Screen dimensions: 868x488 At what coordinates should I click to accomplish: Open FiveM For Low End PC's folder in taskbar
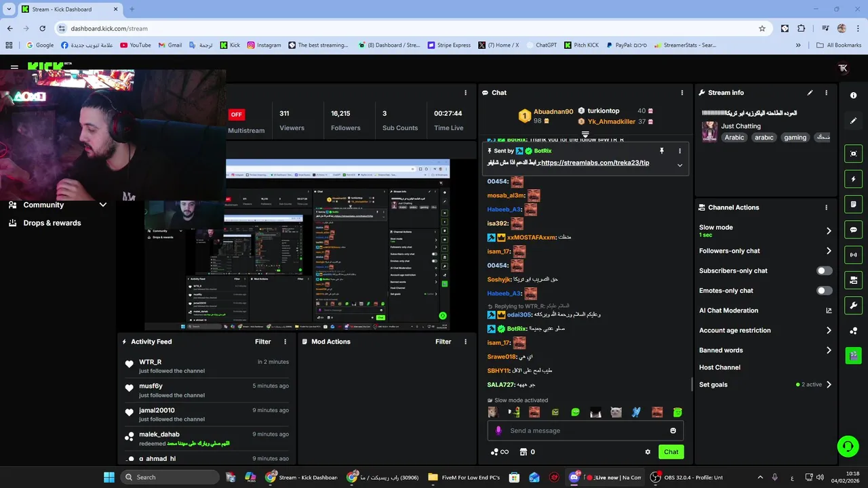click(x=464, y=477)
